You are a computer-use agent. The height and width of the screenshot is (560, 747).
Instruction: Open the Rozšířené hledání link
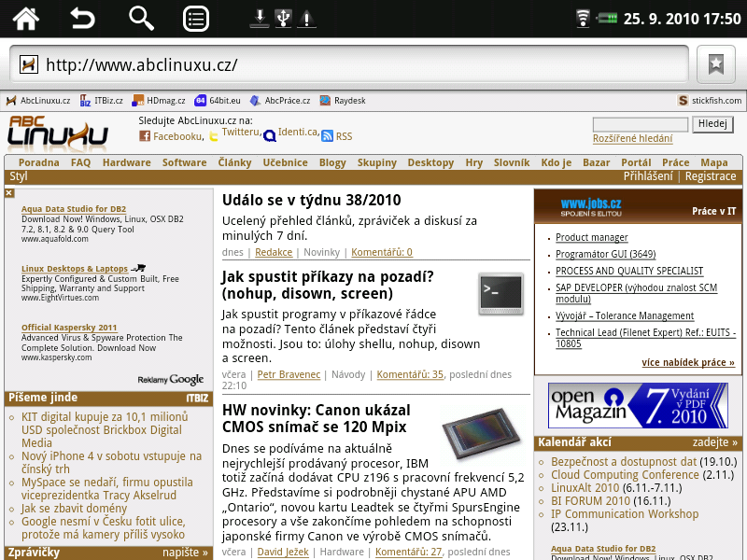tap(633, 138)
